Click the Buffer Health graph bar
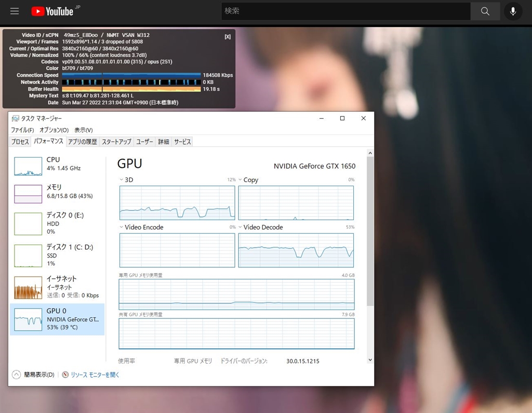 pos(131,89)
